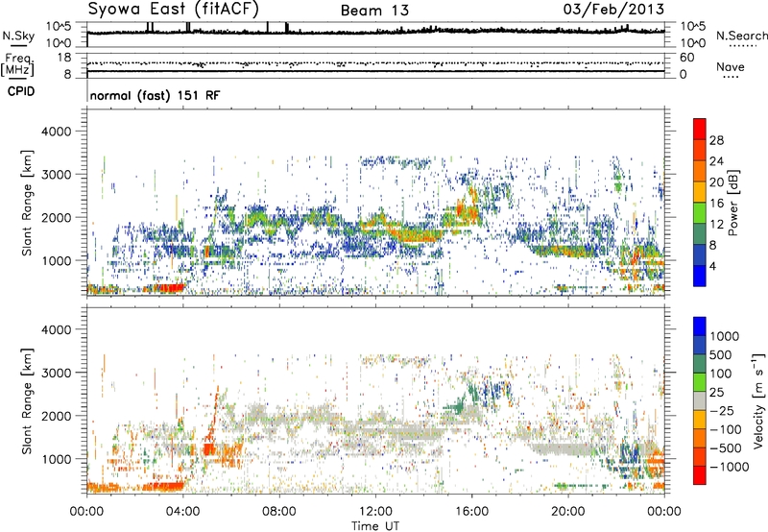Click the "Power [dB]" colorbar title
The height and width of the screenshot is (532, 768).
732,203
